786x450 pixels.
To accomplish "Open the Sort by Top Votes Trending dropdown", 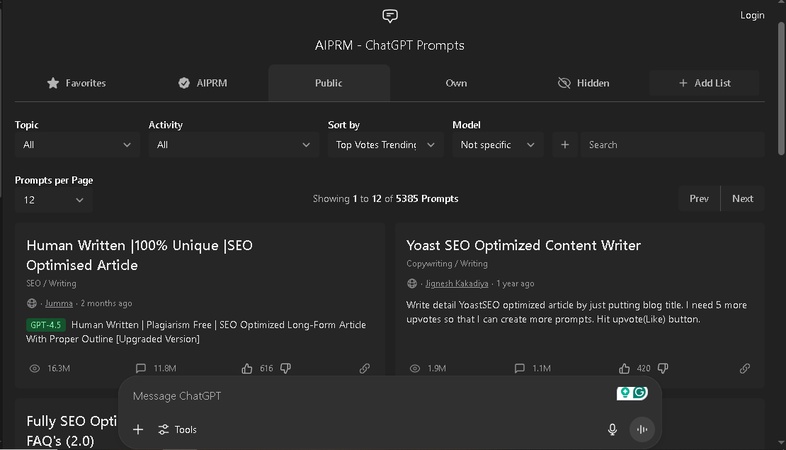I will click(x=385, y=145).
